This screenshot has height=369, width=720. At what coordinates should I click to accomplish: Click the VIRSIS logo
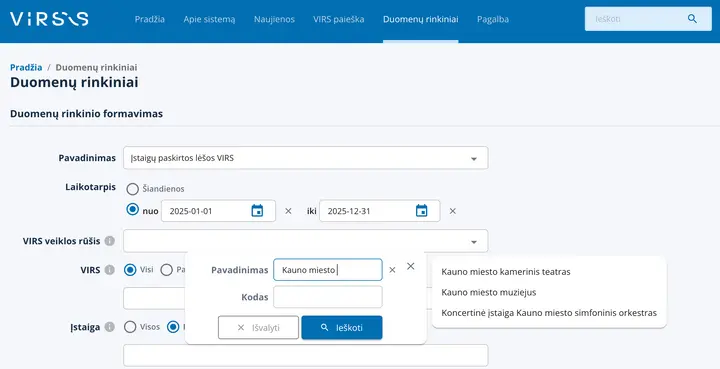click(49, 19)
